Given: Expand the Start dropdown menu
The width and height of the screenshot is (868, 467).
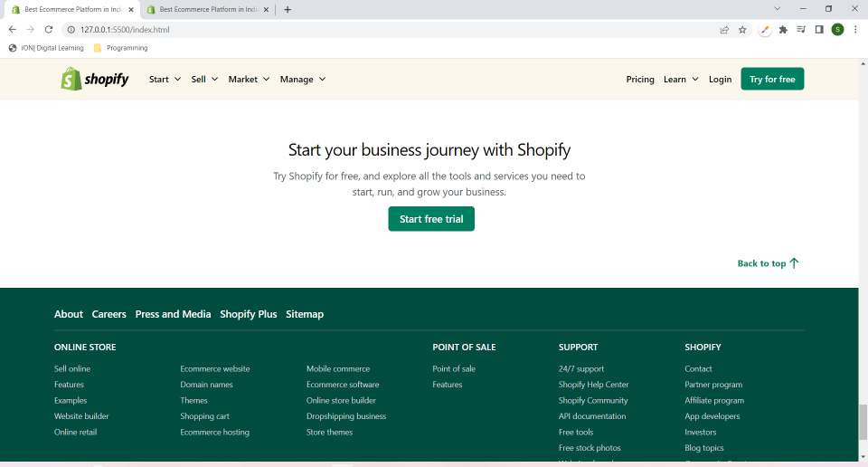Looking at the screenshot, I should 165,80.
